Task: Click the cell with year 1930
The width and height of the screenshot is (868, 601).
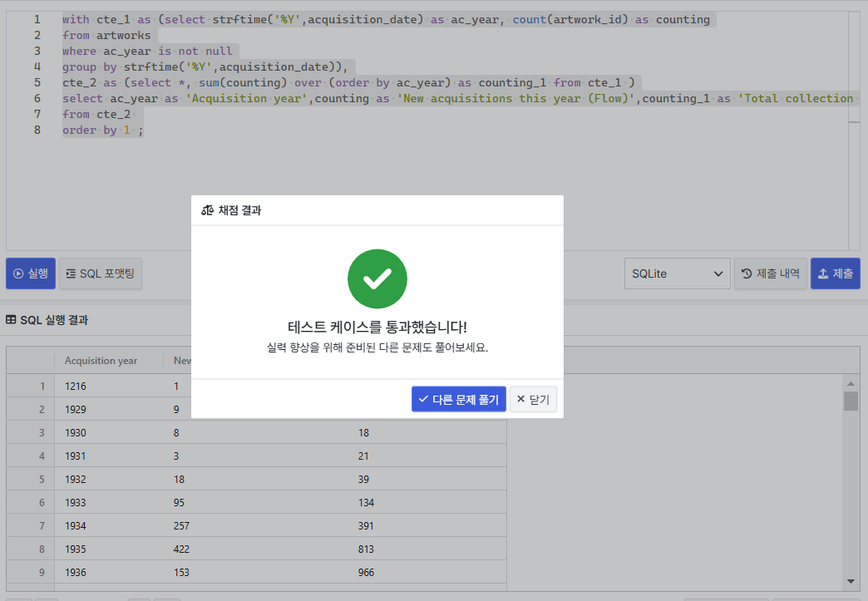Action: 108,433
